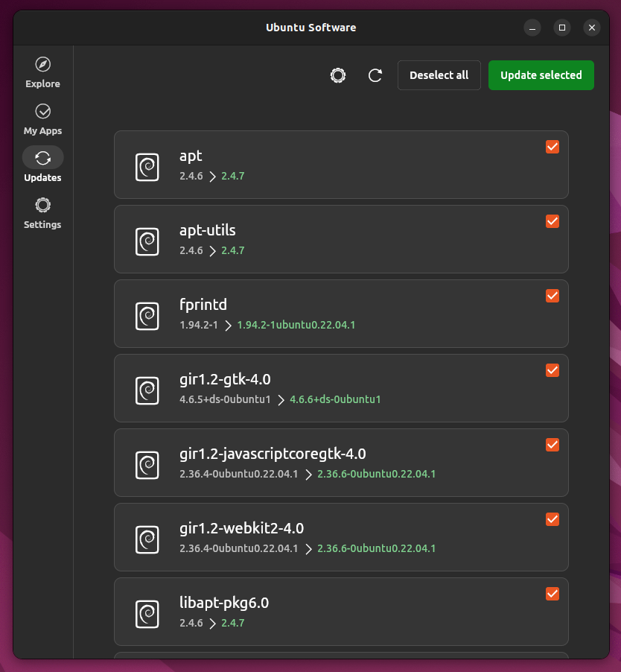Screen dimensions: 621x672
Task: Click version arrow in libapt-pkg6.0 row
Action: [x=212, y=624]
